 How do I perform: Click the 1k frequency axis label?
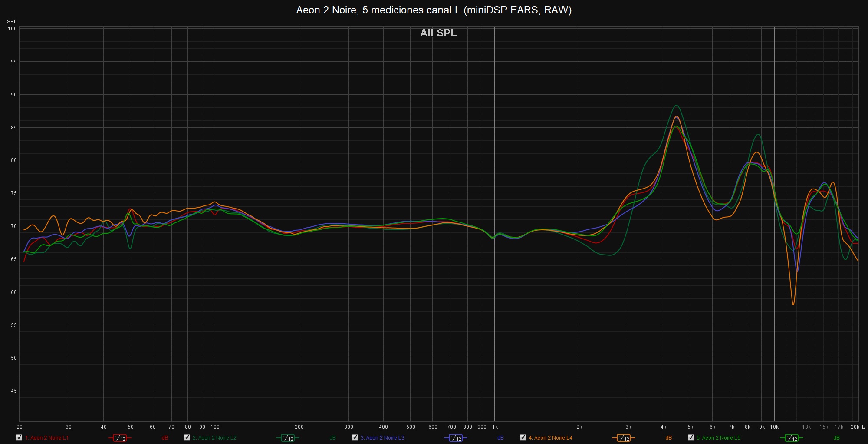pos(495,427)
